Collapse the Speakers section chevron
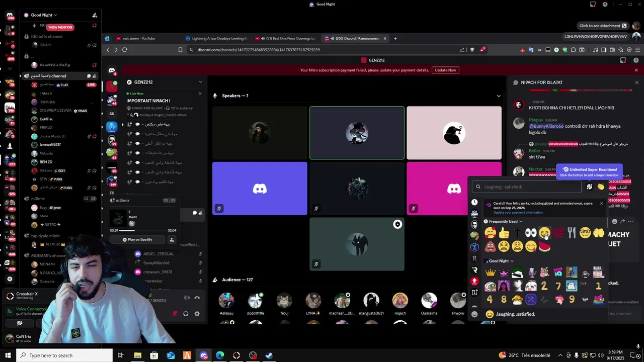This screenshot has height=362, width=644. pyautogui.click(x=499, y=96)
